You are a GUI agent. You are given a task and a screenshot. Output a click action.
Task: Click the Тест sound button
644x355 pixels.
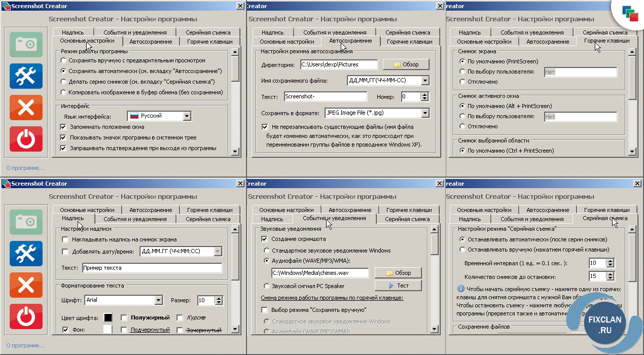point(399,286)
